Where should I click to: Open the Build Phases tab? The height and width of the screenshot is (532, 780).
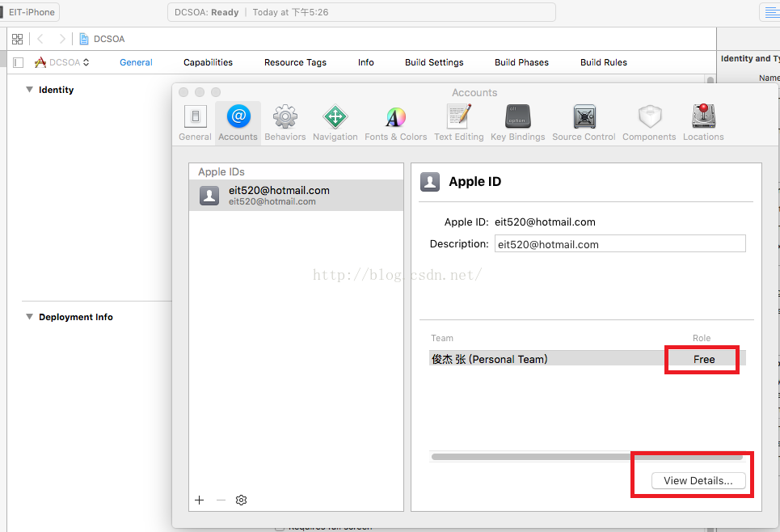[x=521, y=62]
